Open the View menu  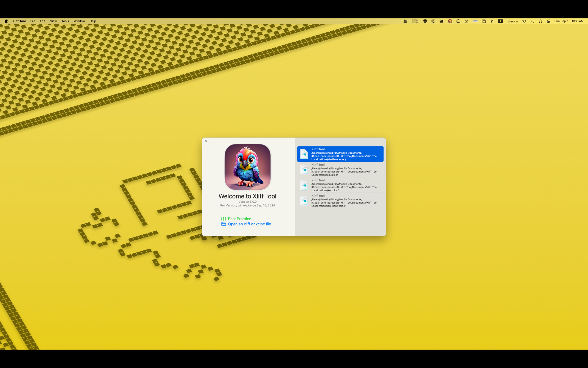tap(53, 21)
